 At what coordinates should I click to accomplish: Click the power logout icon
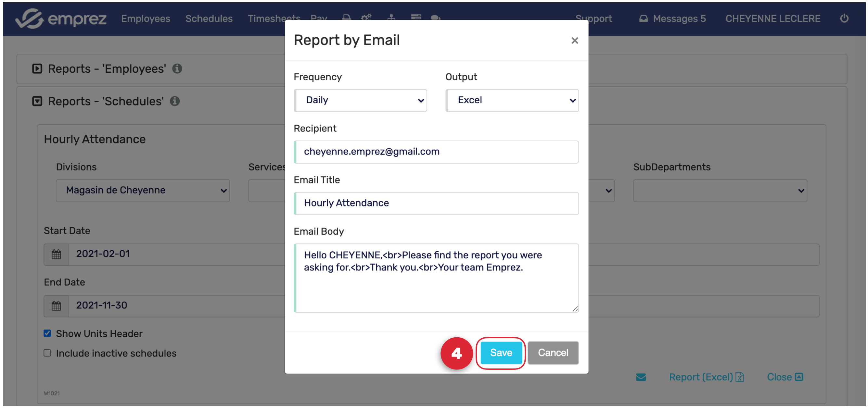844,19
